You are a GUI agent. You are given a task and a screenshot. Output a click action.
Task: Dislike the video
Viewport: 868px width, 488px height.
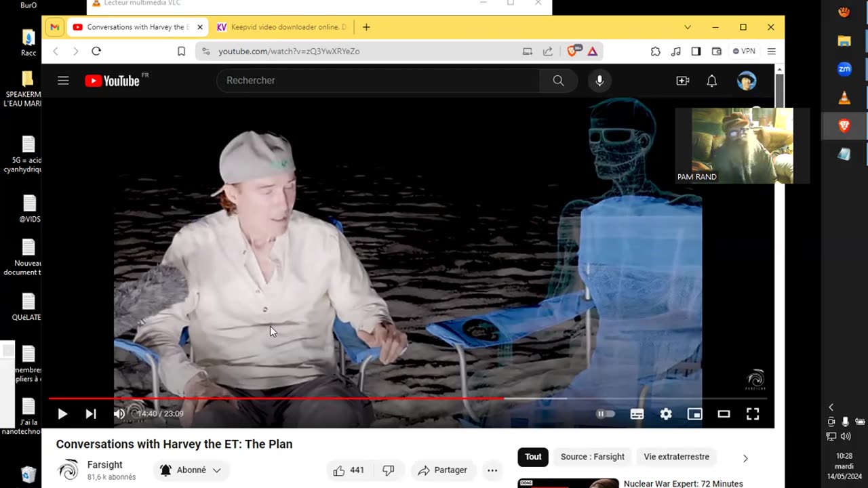[389, 470]
